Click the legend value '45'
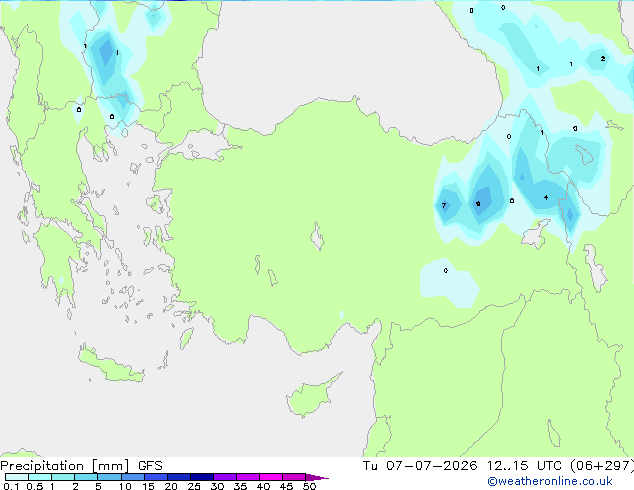The width and height of the screenshot is (634, 490). coord(286,486)
